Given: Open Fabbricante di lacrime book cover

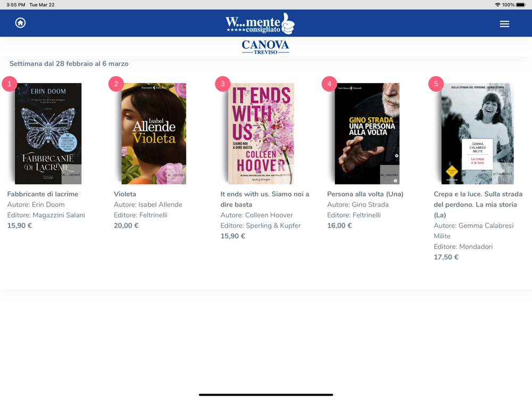Looking at the screenshot, I should coord(48,134).
